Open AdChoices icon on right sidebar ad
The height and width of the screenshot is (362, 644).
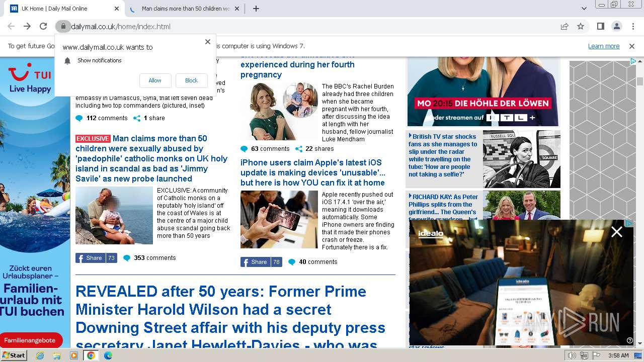[x=633, y=61]
